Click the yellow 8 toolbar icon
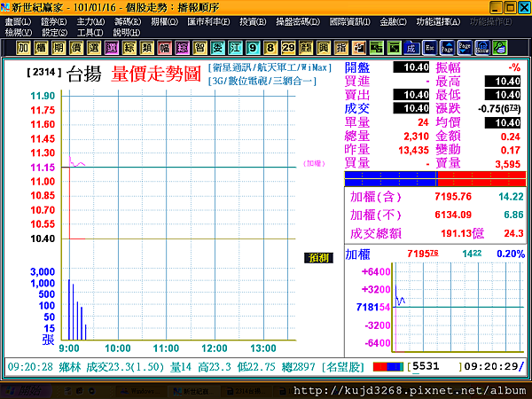 [x=270, y=48]
